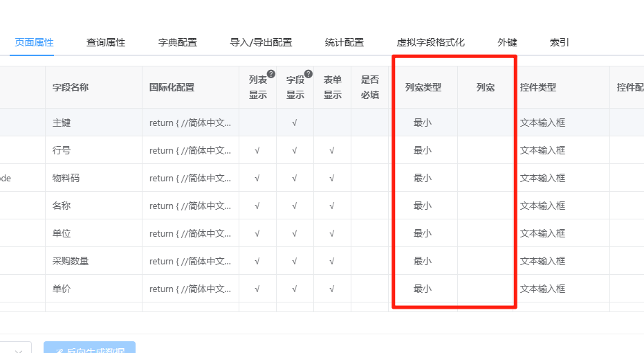Click 列宽 input cell for 行号 row
Screen dimensions: 644x353
486,150
